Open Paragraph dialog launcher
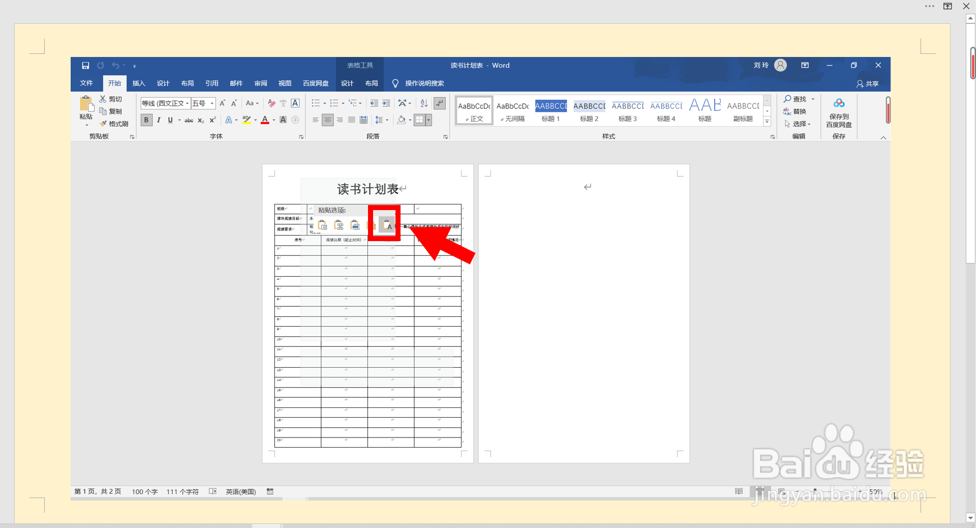Screen dimensions: 980x528 click(446, 137)
